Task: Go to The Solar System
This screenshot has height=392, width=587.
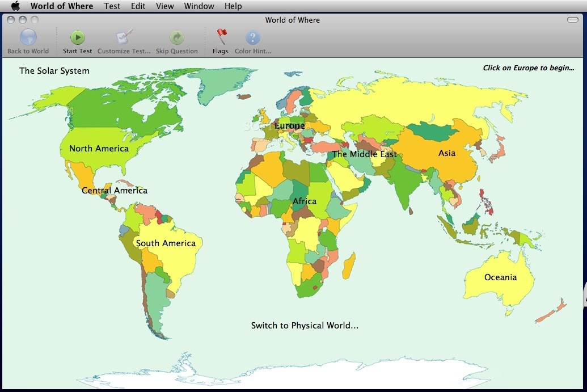Action: click(54, 71)
